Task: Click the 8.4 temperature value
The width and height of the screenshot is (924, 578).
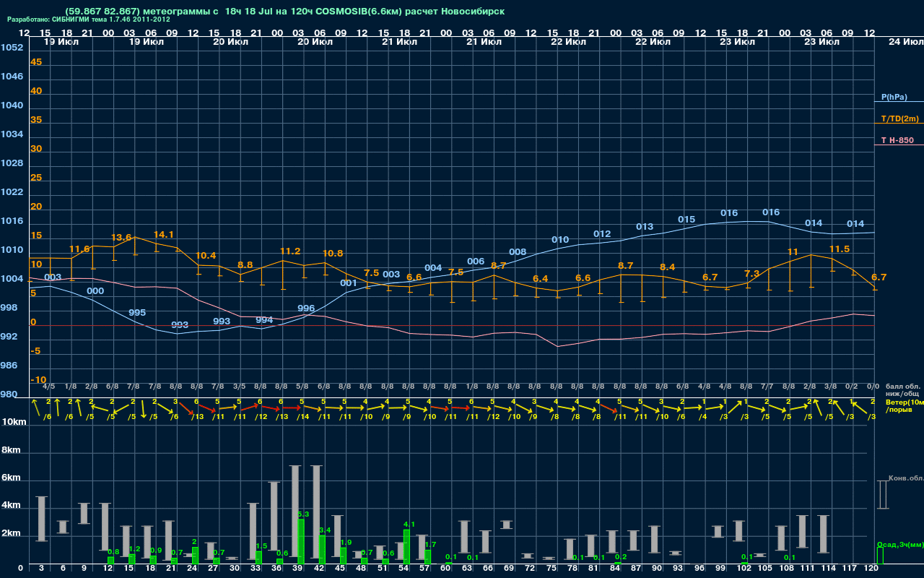Action: (668, 267)
